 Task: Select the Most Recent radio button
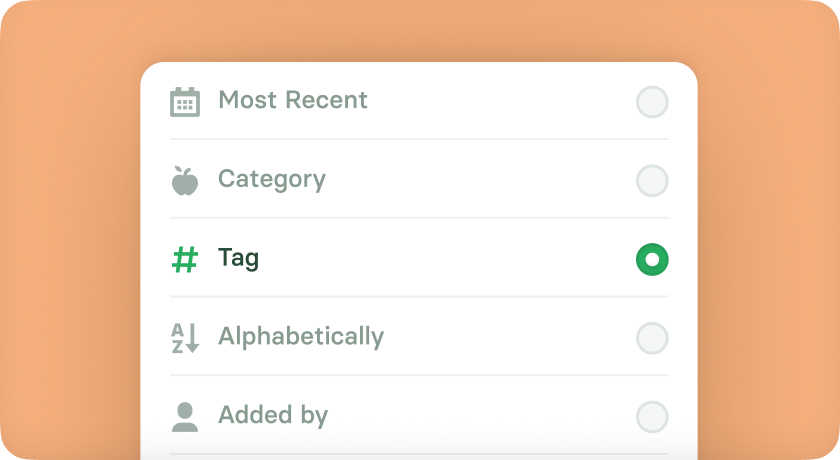[652, 102]
